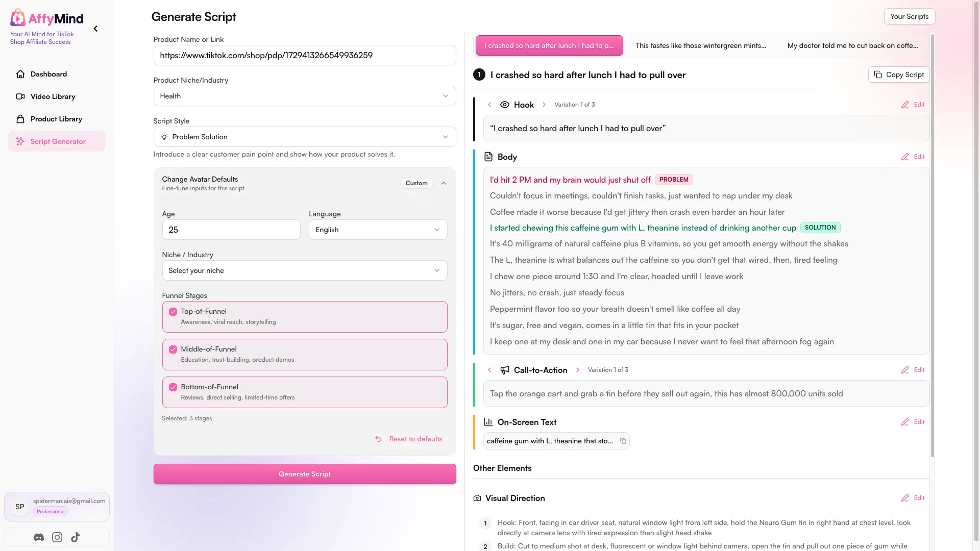This screenshot has height=551, width=980.
Task: Click the AffyMind logo icon
Action: (x=18, y=18)
